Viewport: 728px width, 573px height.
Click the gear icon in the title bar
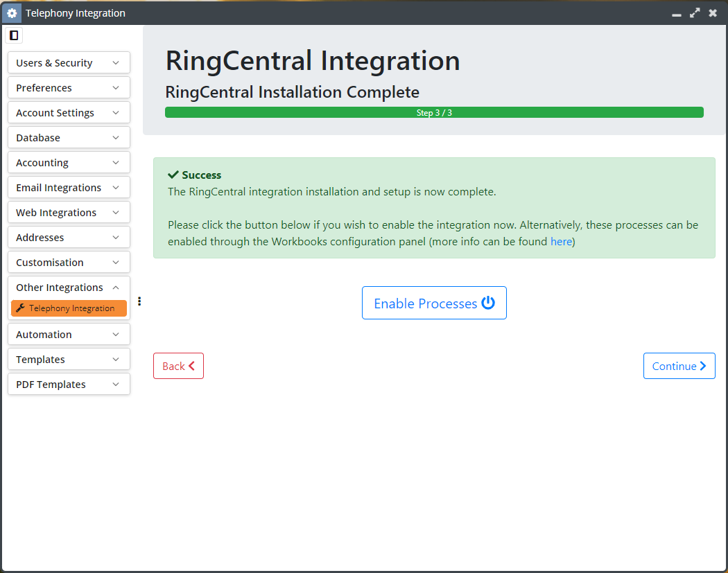tap(11, 12)
